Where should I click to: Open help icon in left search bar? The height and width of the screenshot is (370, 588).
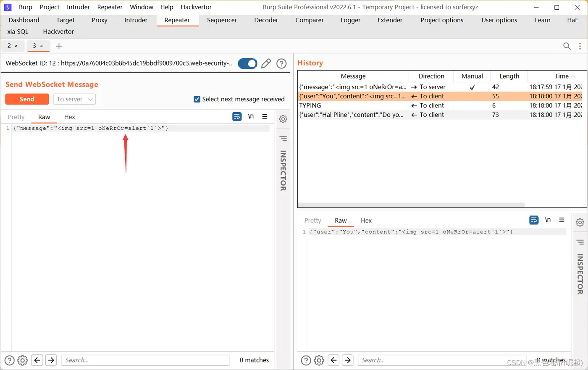pyautogui.click(x=9, y=360)
